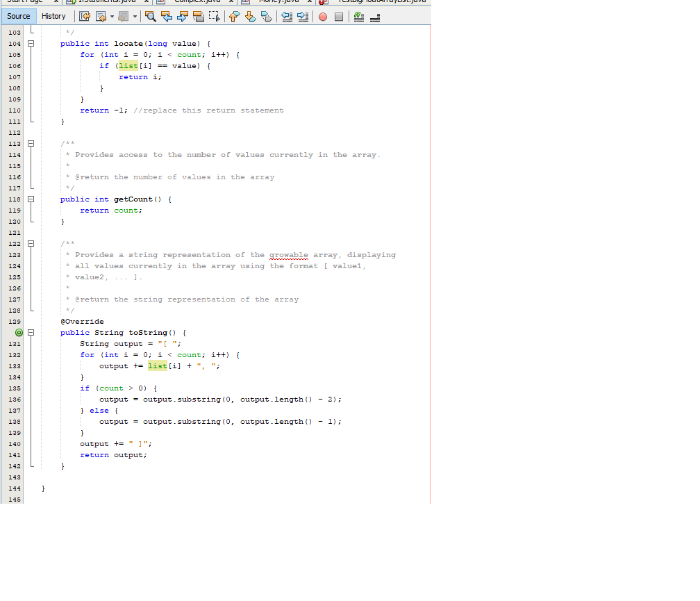Screen dimensions: 700x601
Task: Switch to the Complex.java tab
Action: coord(198,2)
